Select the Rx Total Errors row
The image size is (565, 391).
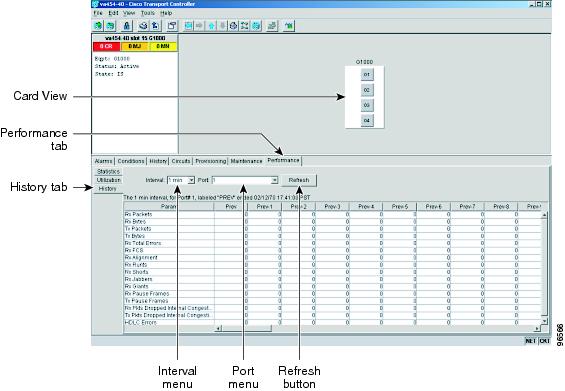click(x=332, y=243)
